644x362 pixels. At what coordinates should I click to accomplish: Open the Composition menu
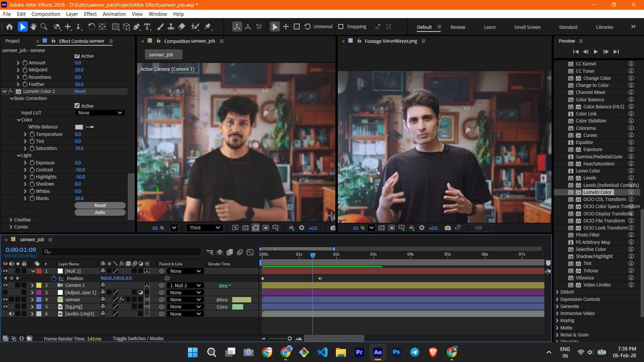pyautogui.click(x=46, y=14)
